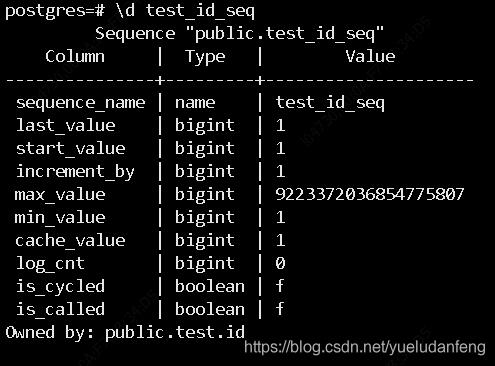The width and height of the screenshot is (495, 366).
Task: Select the boolean type of is_called
Action: pyautogui.click(x=210, y=309)
